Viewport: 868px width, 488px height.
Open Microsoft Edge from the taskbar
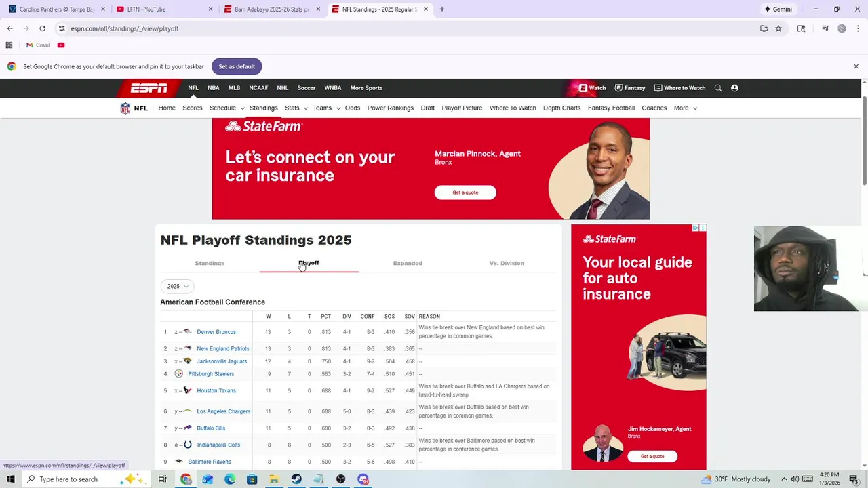(230, 479)
